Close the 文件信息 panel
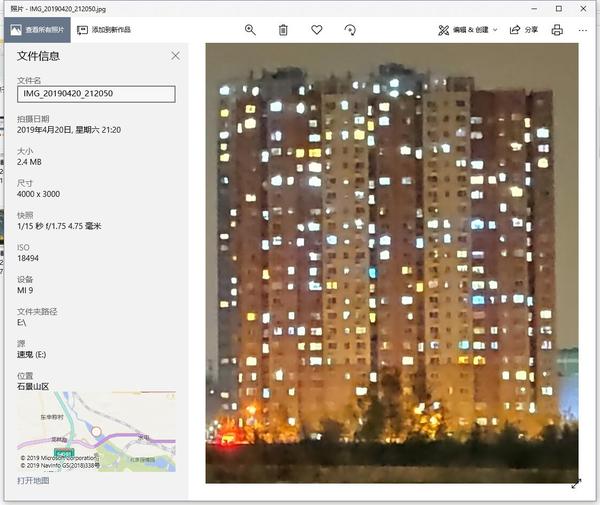600x505 pixels. [175, 56]
